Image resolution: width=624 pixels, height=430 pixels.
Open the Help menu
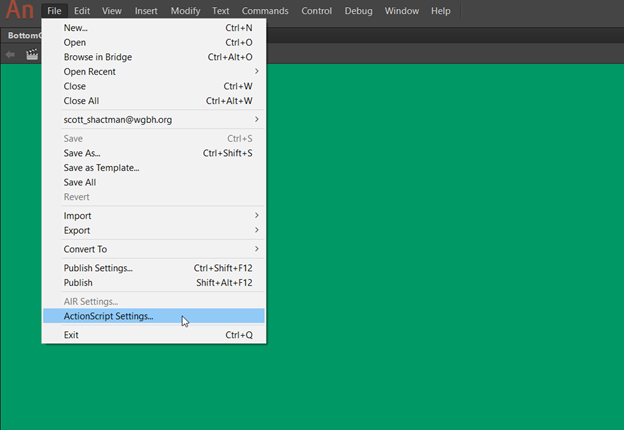coord(441,11)
